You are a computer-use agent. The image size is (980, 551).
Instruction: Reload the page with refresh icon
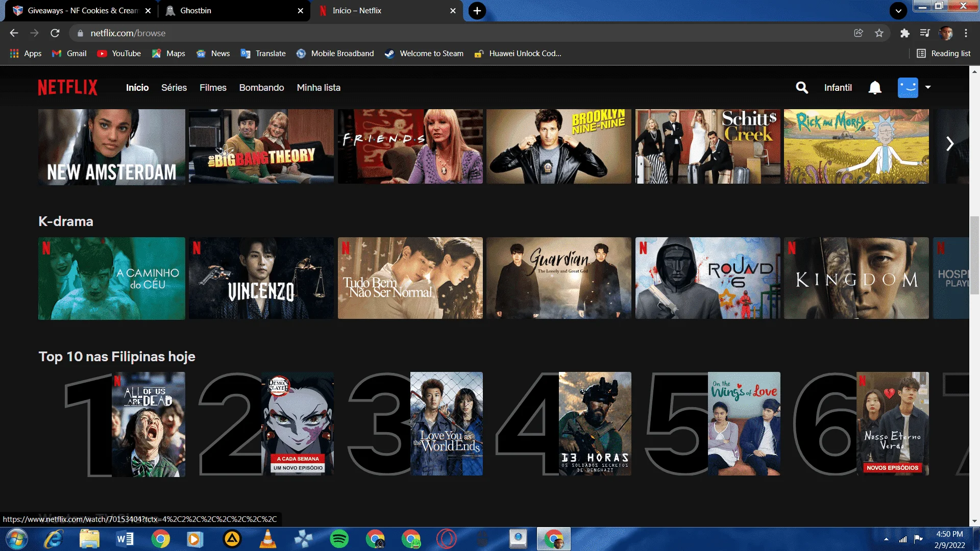(55, 33)
